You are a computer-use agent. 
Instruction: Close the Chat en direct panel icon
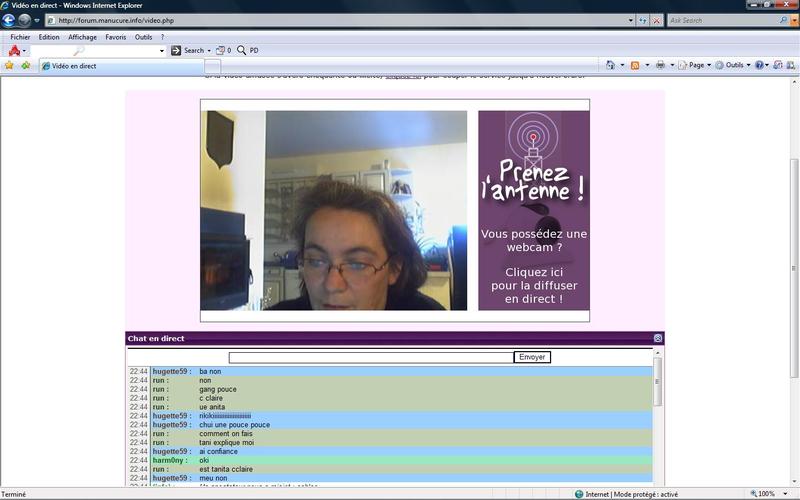[x=657, y=338]
